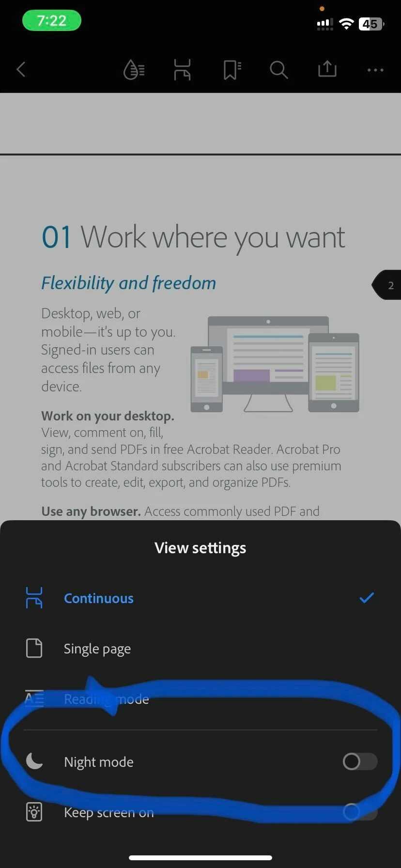
Task: Tap the green 7:22 time pill
Action: (x=51, y=21)
